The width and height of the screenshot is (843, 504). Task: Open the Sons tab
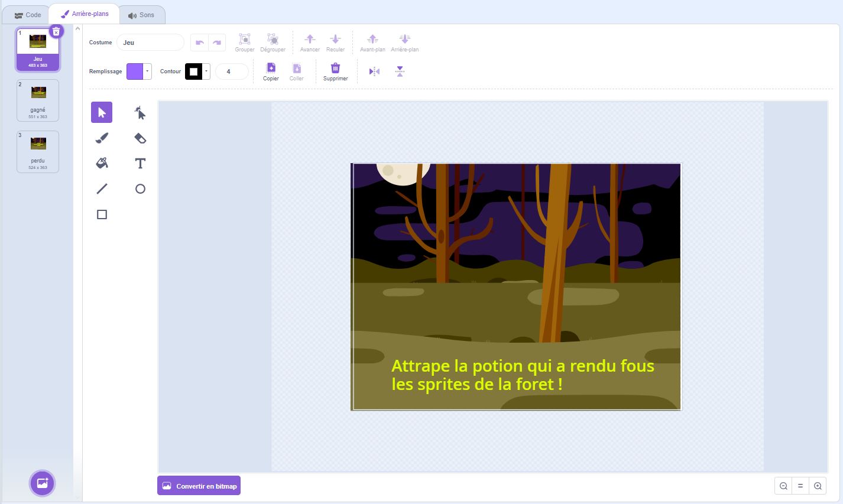coord(141,15)
